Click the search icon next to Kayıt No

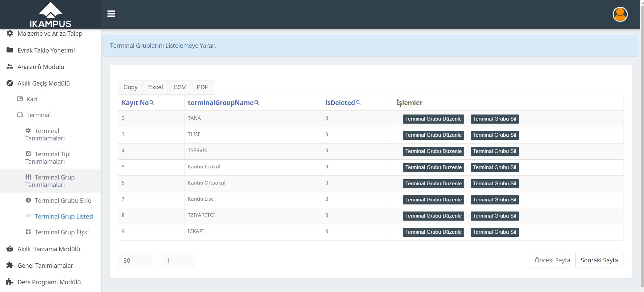coord(152,102)
